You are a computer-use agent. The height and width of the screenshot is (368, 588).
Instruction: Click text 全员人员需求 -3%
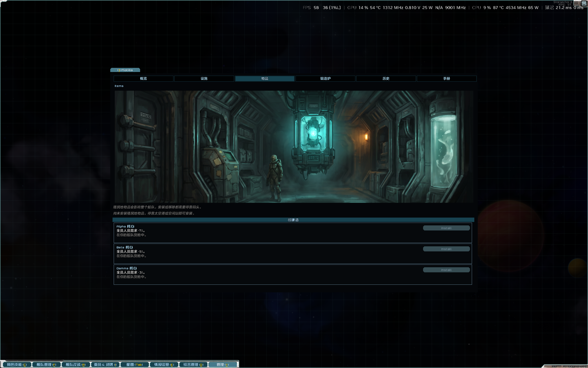(131, 272)
